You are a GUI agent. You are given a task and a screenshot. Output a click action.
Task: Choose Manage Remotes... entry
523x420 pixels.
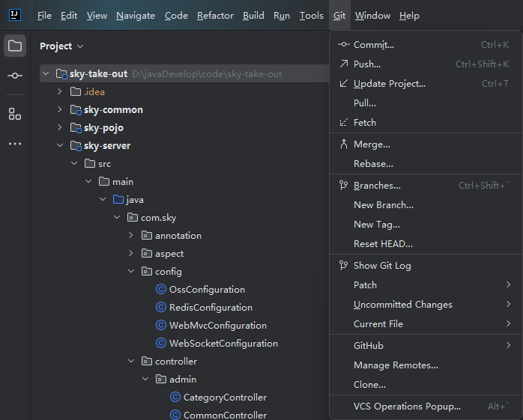tap(426, 365)
